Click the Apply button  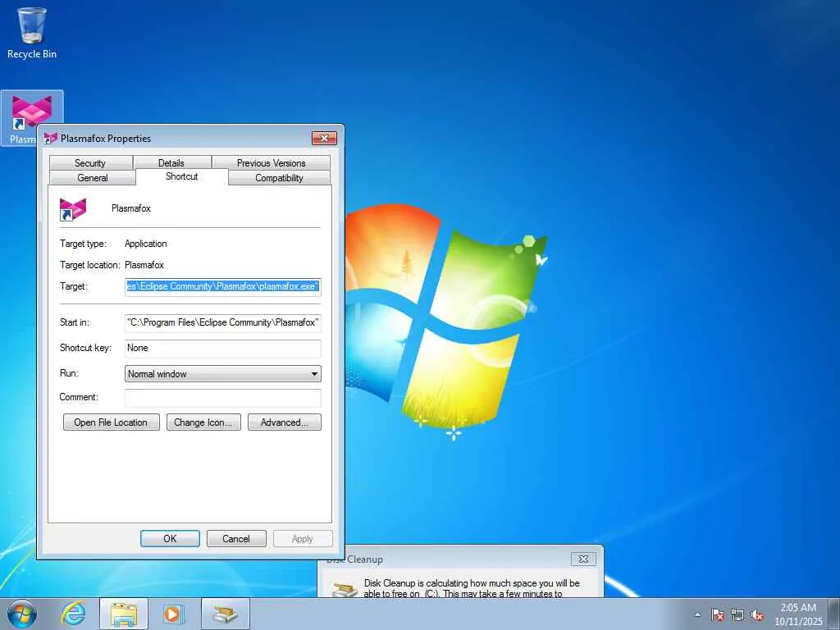pyautogui.click(x=303, y=538)
